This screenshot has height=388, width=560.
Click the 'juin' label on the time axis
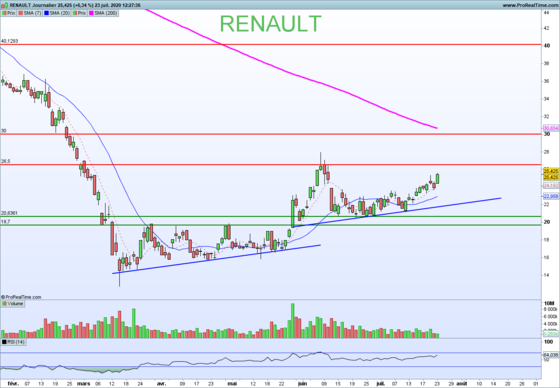(x=302, y=384)
